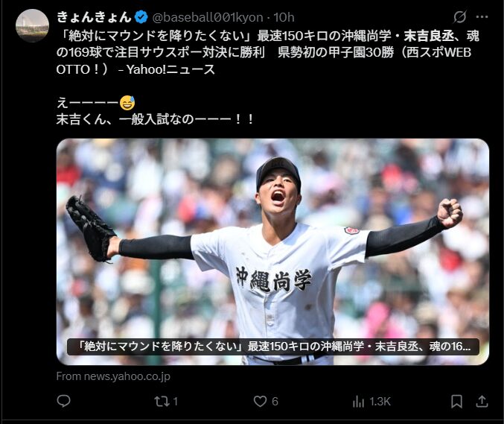
Task: Like the tweet with heart icon
Action: tap(260, 401)
